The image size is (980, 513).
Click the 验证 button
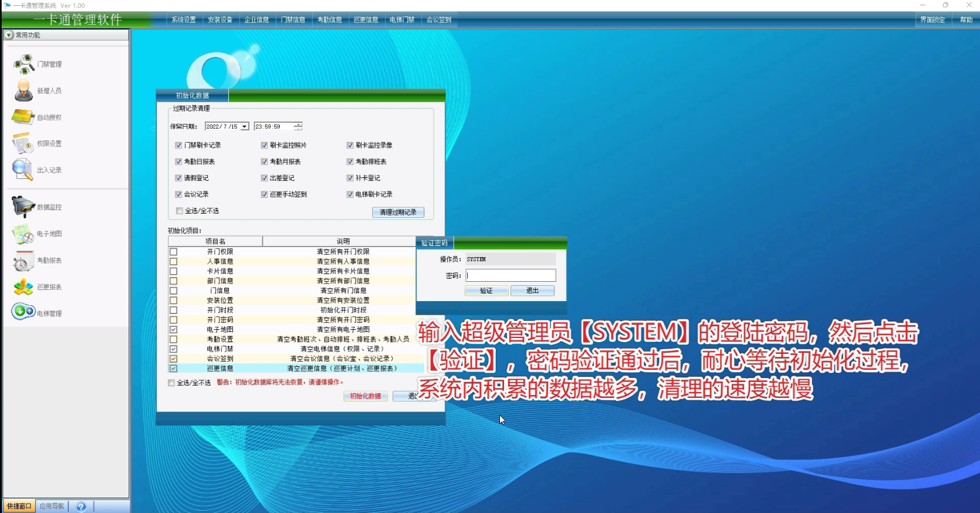click(486, 291)
